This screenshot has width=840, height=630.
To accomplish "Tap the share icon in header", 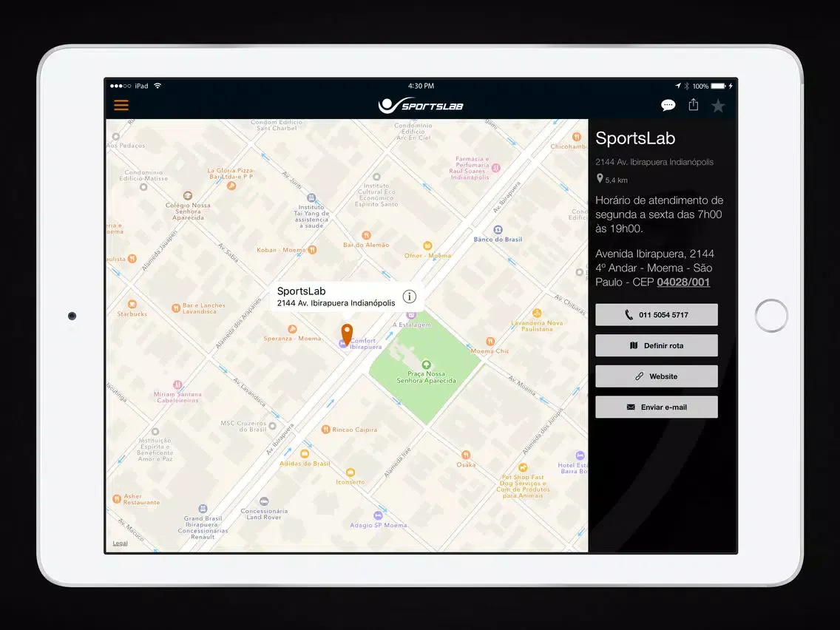I will pyautogui.click(x=693, y=104).
